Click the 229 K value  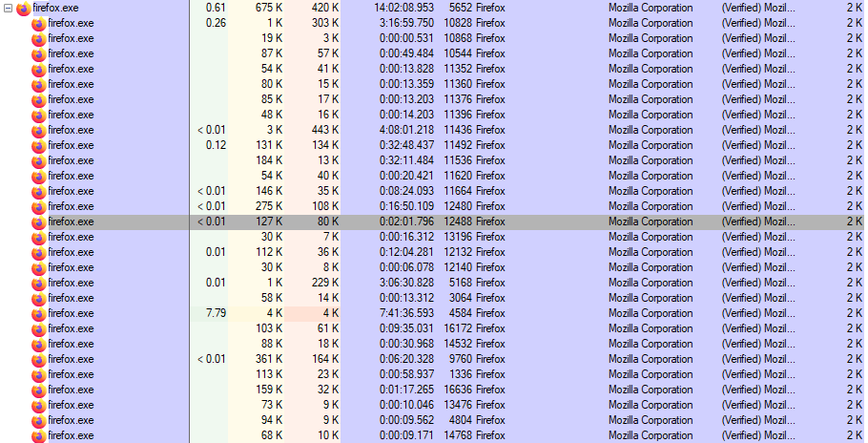[325, 283]
